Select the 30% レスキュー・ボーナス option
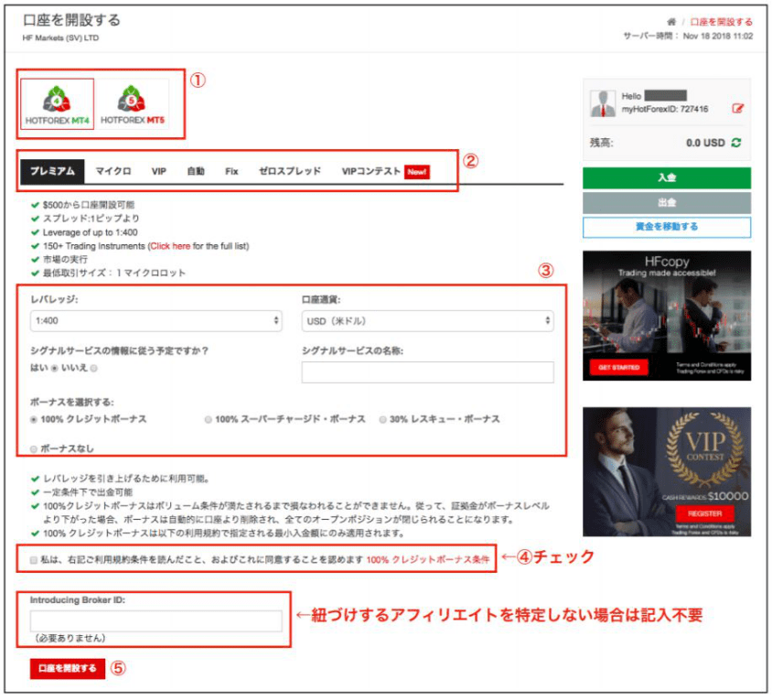 [382, 419]
